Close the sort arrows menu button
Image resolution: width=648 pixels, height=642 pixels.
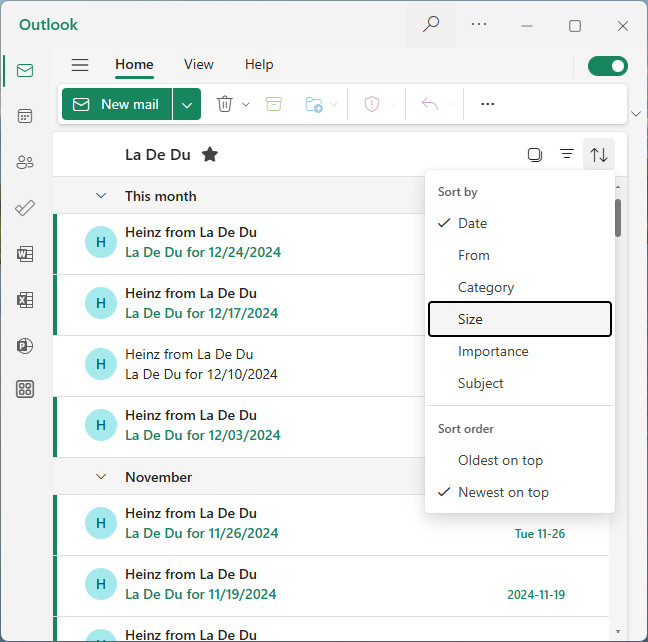pyautogui.click(x=599, y=155)
